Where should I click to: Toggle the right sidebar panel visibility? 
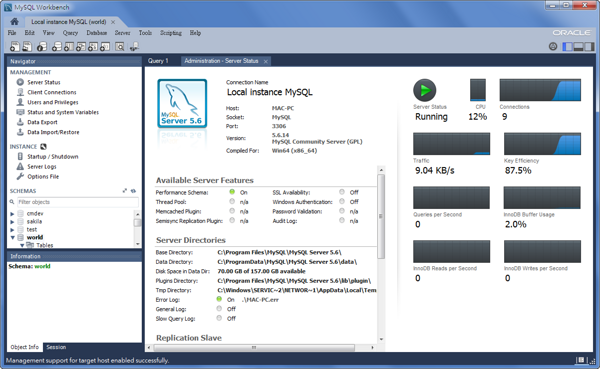coord(590,47)
